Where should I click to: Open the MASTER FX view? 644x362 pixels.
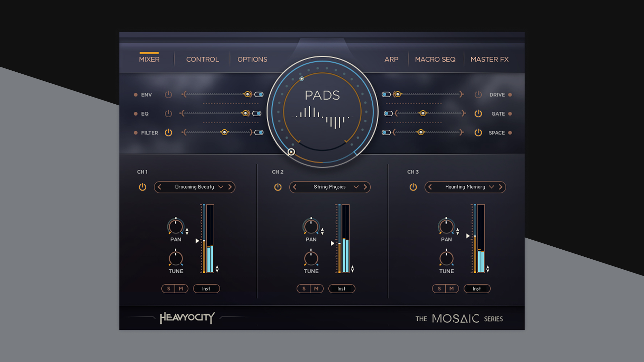coord(490,59)
